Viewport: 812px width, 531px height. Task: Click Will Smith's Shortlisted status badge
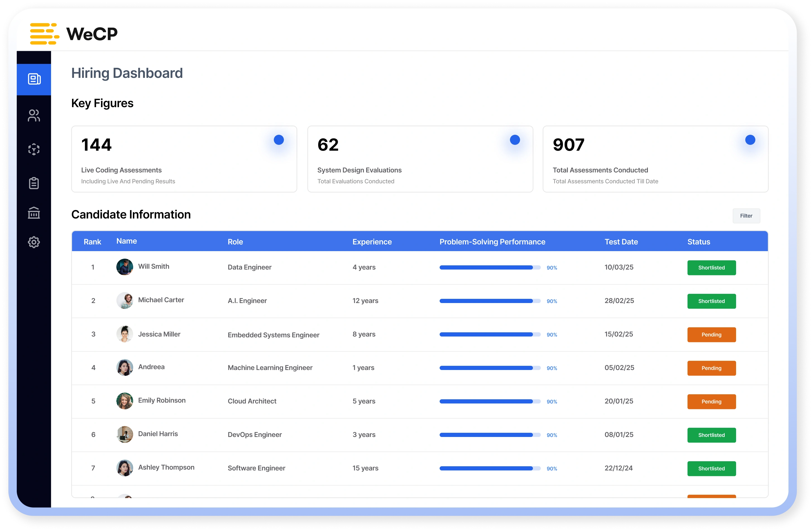[x=711, y=268]
